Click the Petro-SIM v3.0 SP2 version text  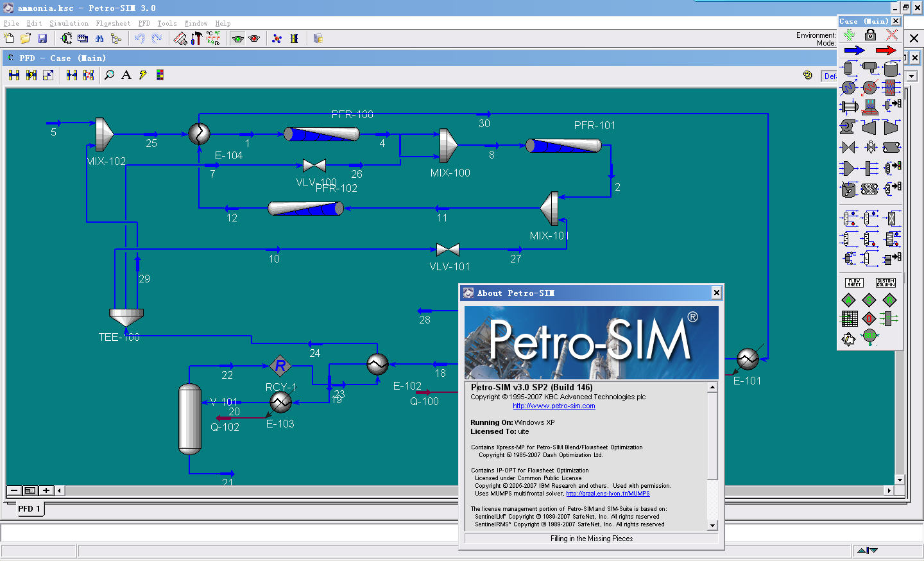click(x=532, y=387)
